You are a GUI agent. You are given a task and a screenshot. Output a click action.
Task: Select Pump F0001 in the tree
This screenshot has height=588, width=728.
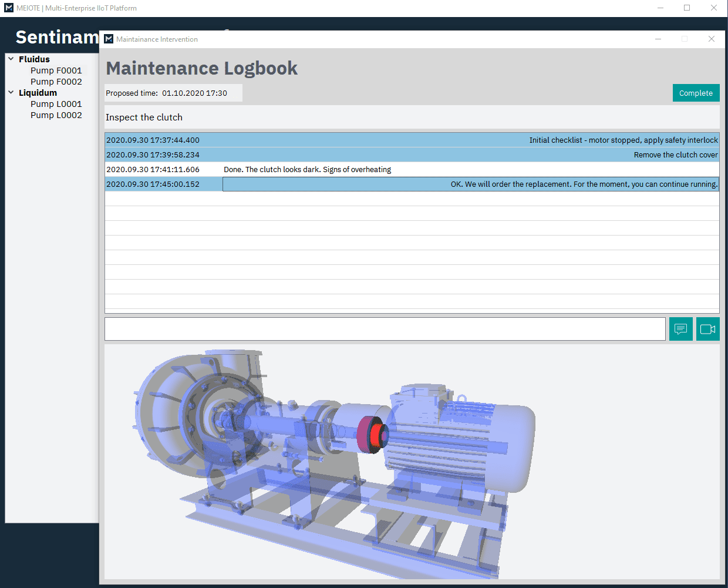(x=56, y=70)
